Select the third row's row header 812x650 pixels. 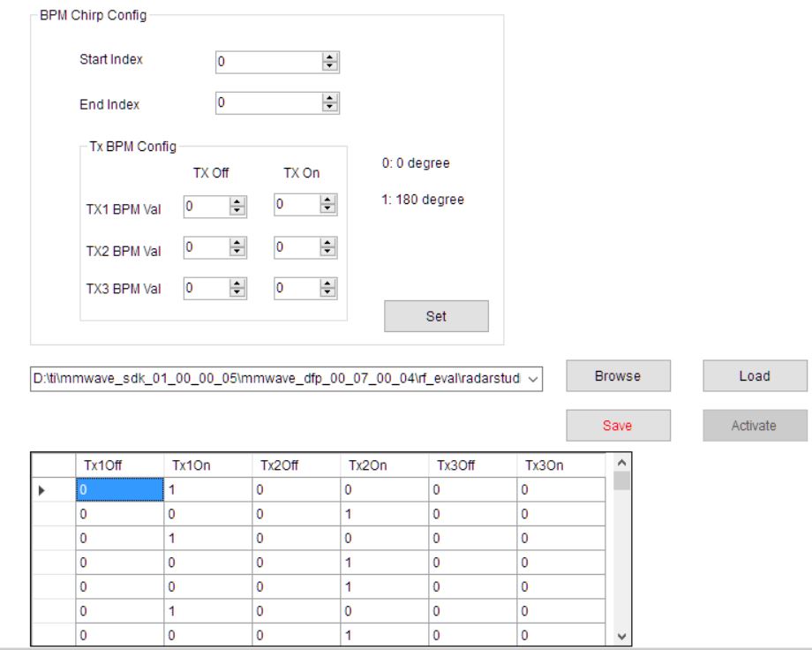[x=54, y=539]
